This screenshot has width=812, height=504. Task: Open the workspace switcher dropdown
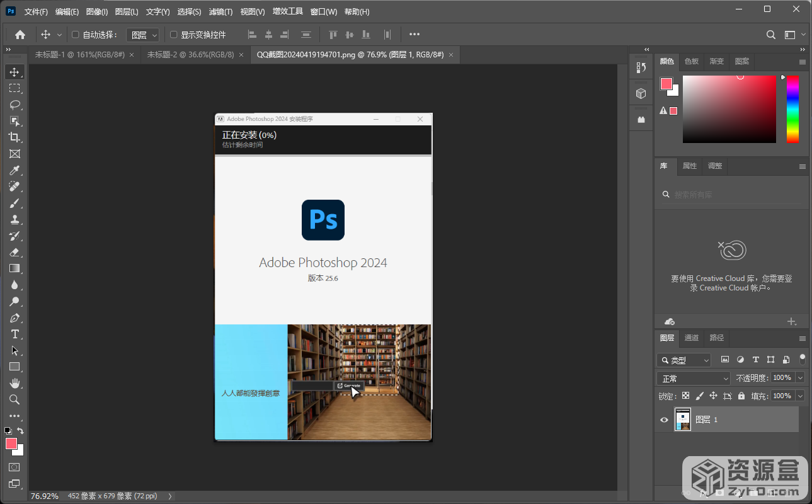[x=794, y=35]
